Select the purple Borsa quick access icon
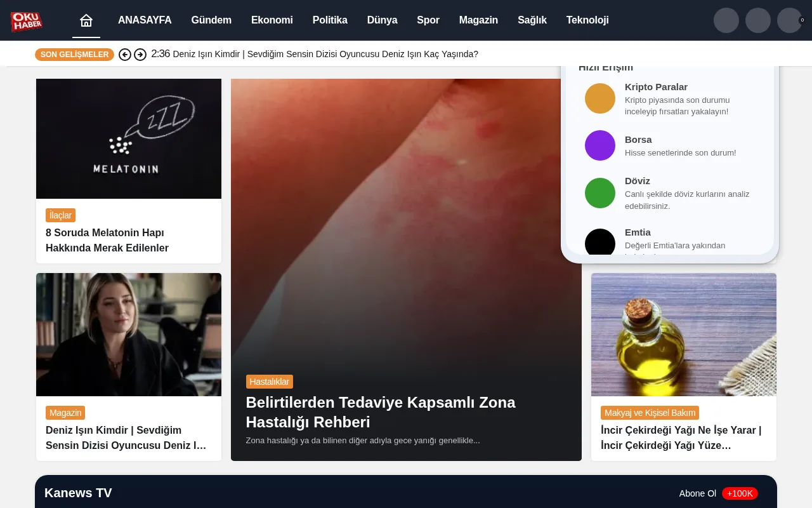The width and height of the screenshot is (812, 508). 600,145
